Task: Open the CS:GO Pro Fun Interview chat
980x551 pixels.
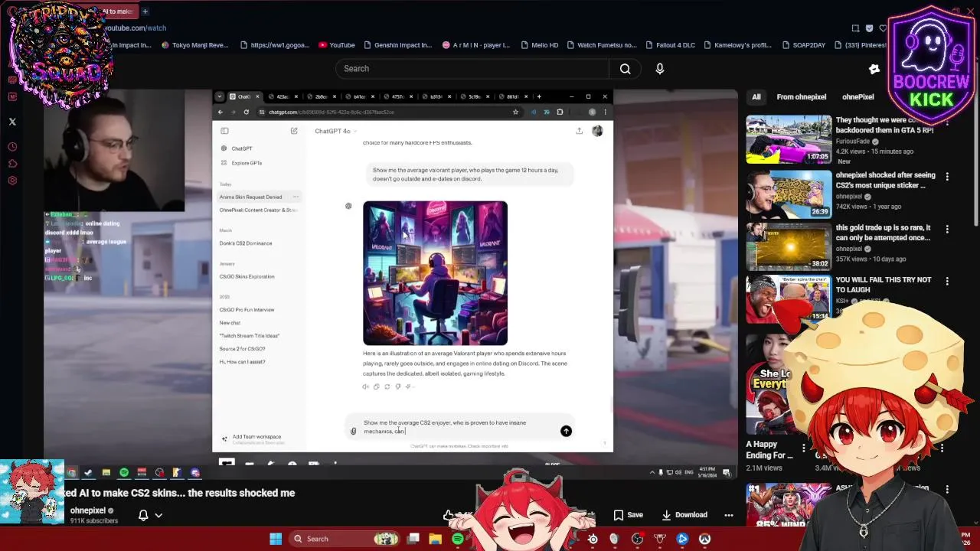Action: (x=247, y=310)
